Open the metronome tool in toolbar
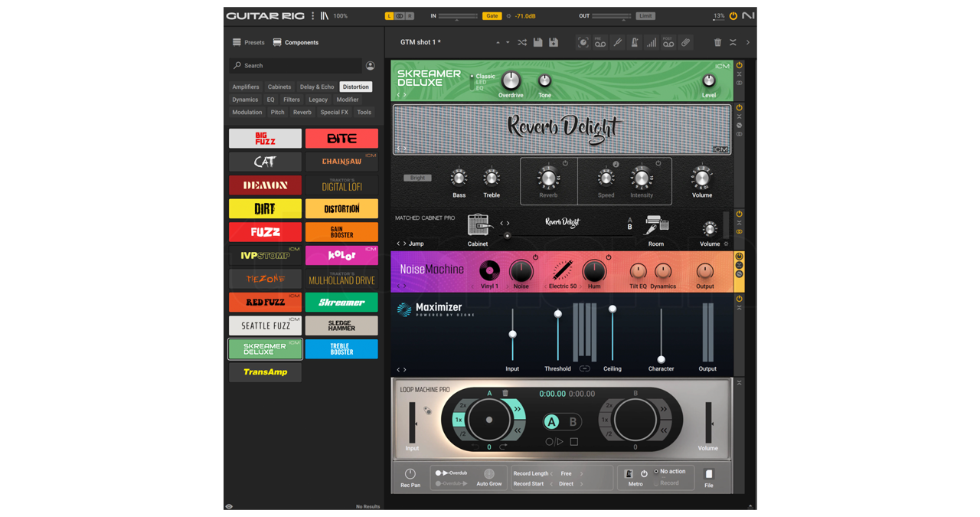This screenshot has width=980, height=517. coord(635,43)
